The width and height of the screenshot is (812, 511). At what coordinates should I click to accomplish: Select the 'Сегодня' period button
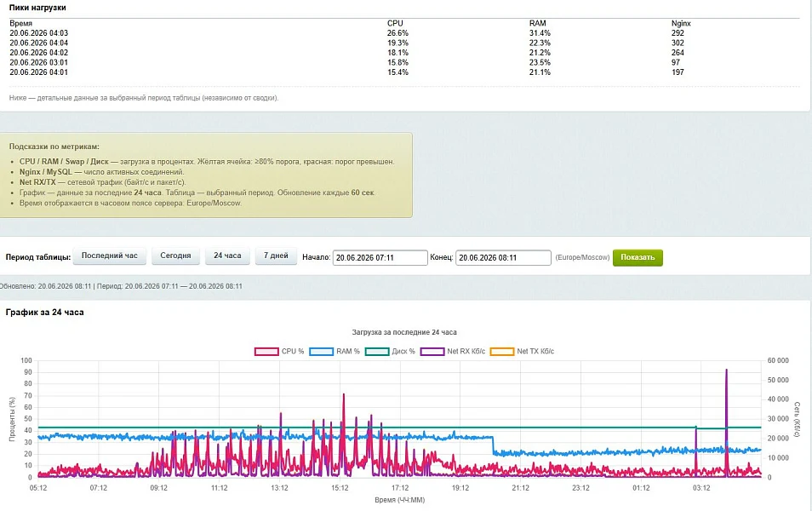(175, 256)
